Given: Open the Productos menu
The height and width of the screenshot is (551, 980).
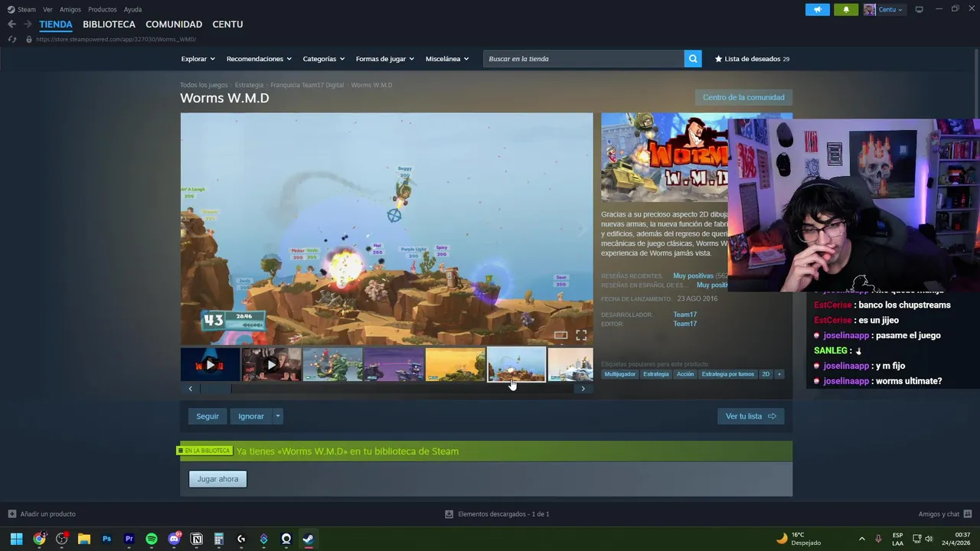Looking at the screenshot, I should click(103, 9).
